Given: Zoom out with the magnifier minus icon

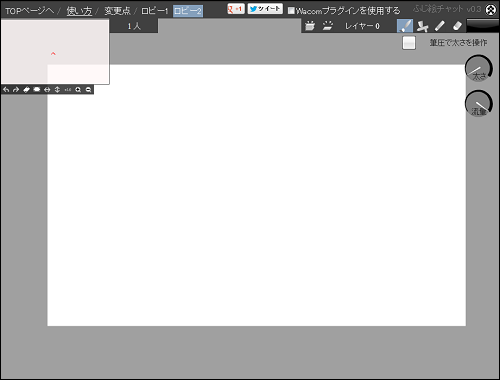Looking at the screenshot, I should pos(88,90).
